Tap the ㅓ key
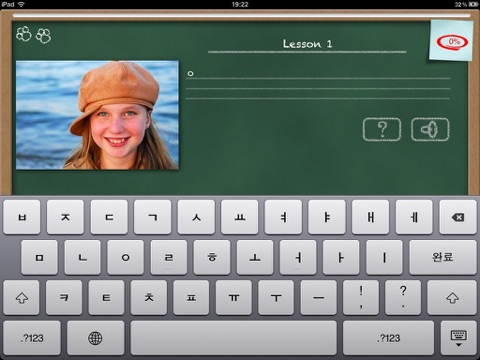Viewport: 480px width, 360px height. coord(298,257)
